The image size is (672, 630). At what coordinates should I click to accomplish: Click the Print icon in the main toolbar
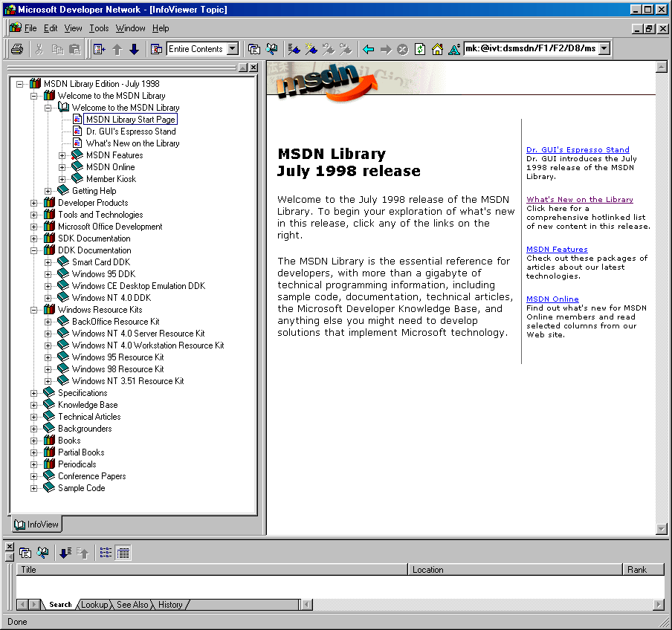[x=17, y=49]
